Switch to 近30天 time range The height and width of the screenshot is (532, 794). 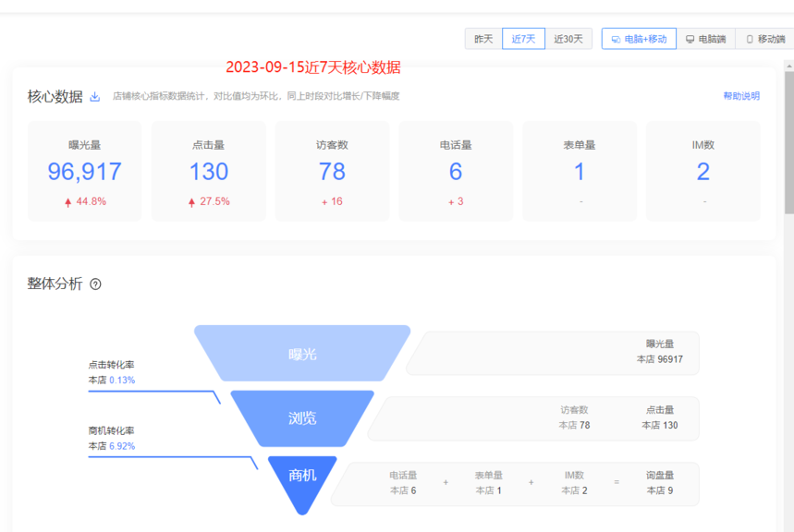tap(568, 39)
